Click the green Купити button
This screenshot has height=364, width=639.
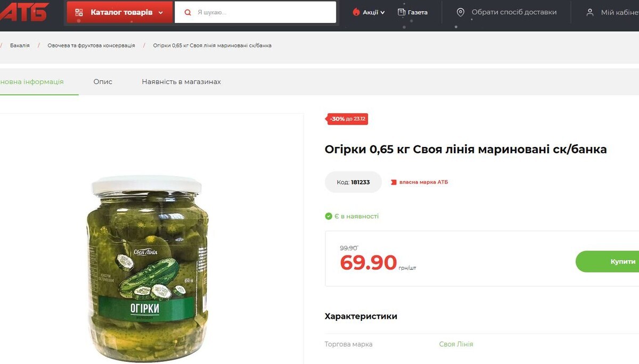pos(607,261)
